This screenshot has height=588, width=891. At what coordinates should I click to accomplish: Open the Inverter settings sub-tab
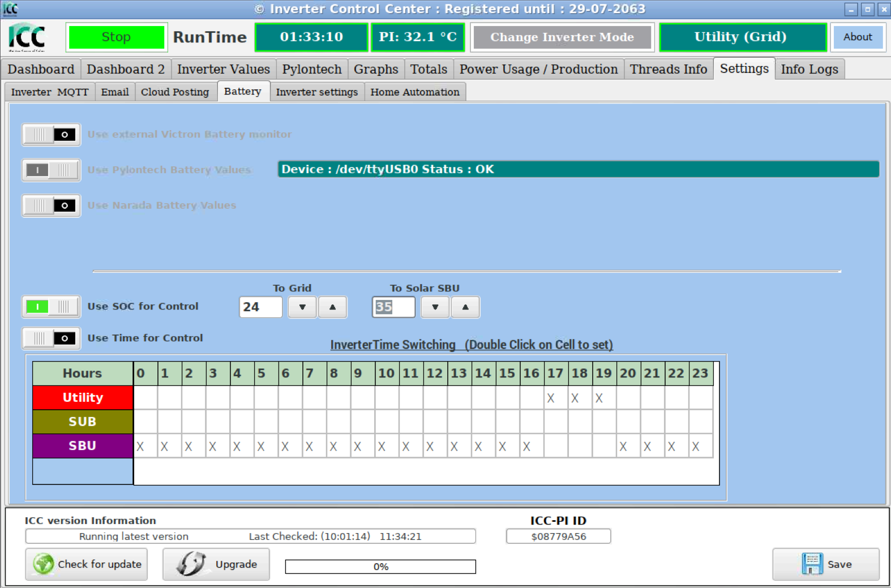(316, 92)
